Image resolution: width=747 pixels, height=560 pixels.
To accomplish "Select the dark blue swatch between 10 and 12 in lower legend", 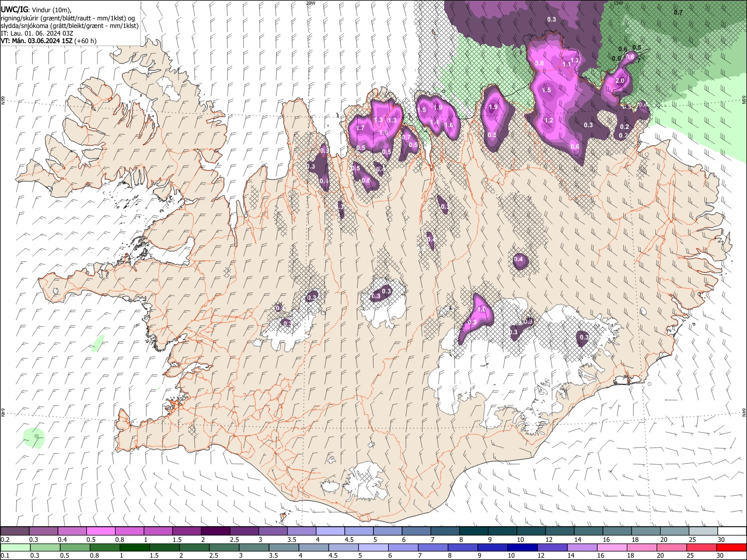I will (521, 547).
